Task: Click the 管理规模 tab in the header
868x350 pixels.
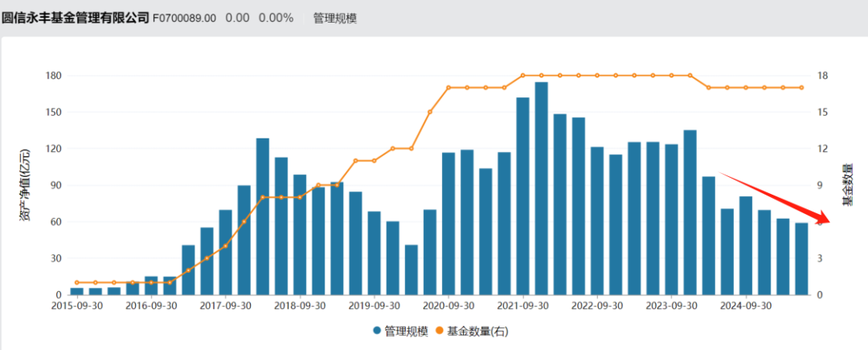Action: click(x=334, y=18)
